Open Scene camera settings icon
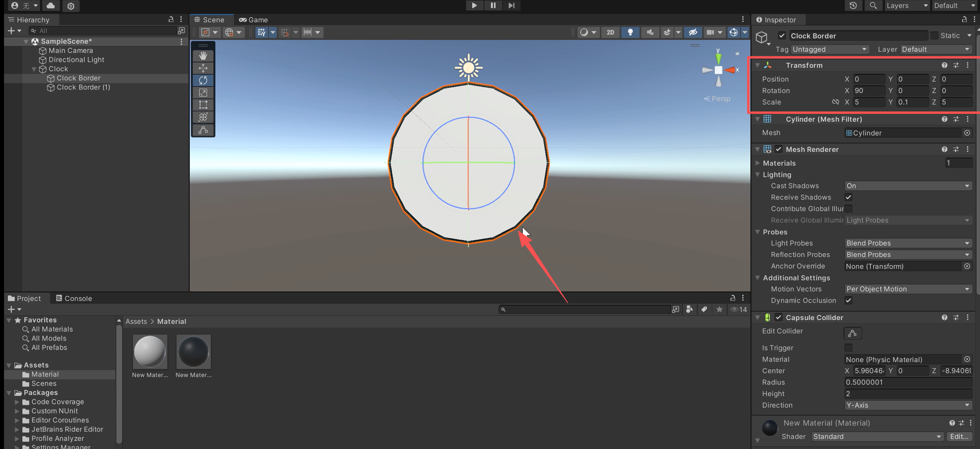 coord(710,32)
